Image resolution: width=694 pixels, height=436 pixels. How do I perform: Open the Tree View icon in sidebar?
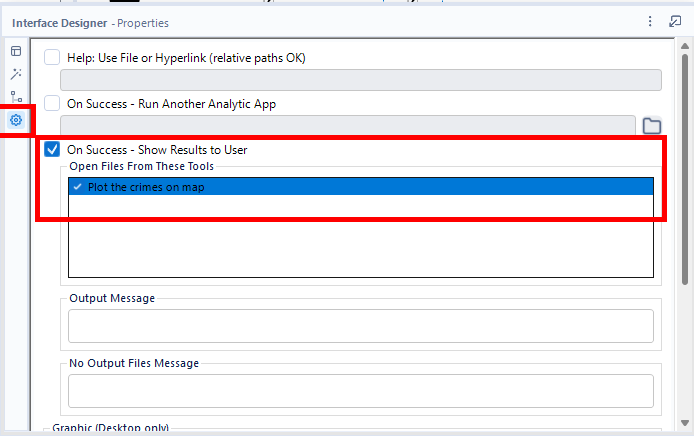tap(16, 97)
